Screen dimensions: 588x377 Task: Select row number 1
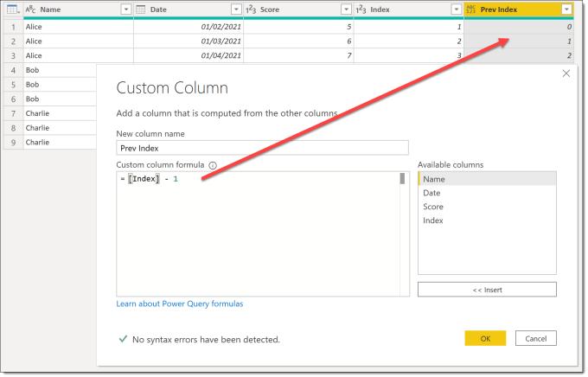tap(14, 27)
